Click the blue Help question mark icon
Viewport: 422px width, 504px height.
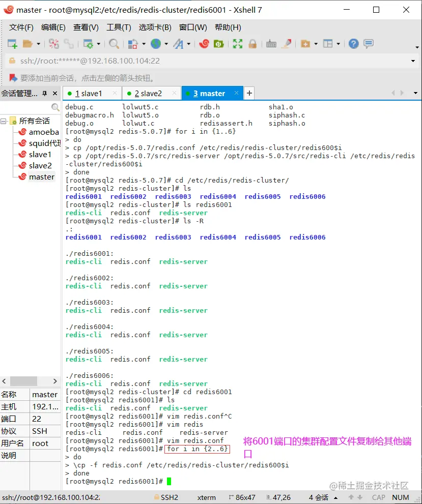[353, 44]
